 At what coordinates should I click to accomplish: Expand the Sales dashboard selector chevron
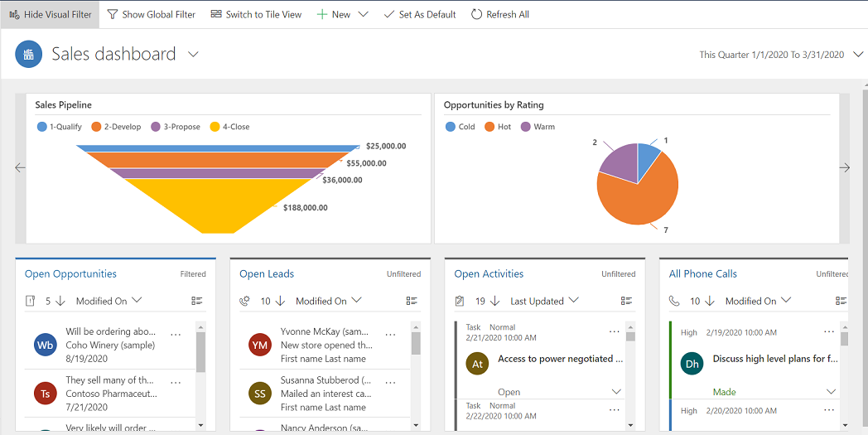[x=193, y=55]
